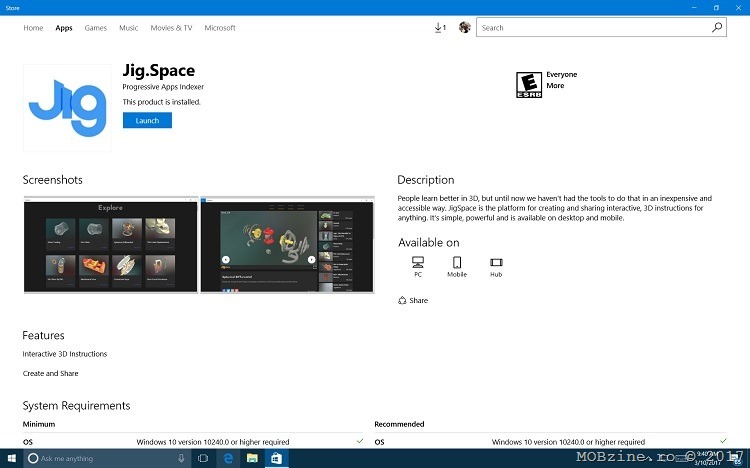Image resolution: width=750 pixels, height=468 pixels.
Task: Open the Windows Start menu
Action: click(x=11, y=458)
